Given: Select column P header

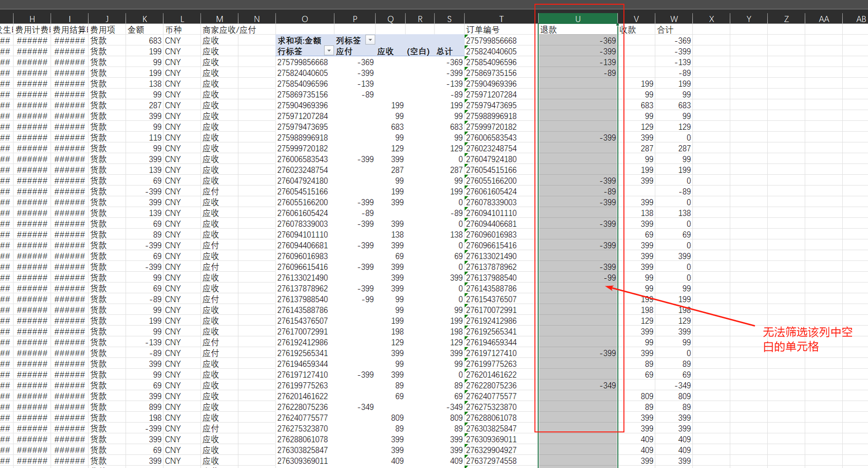Looking at the screenshot, I should (x=355, y=19).
